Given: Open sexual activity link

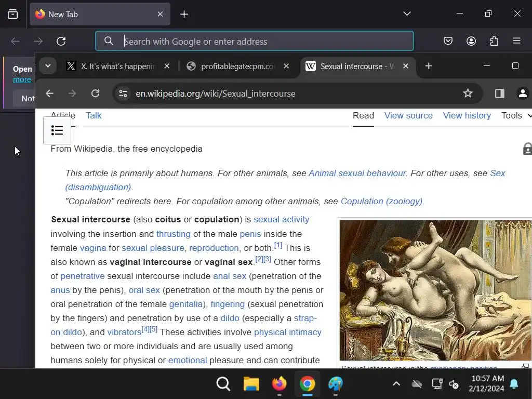Looking at the screenshot, I should pos(281,220).
